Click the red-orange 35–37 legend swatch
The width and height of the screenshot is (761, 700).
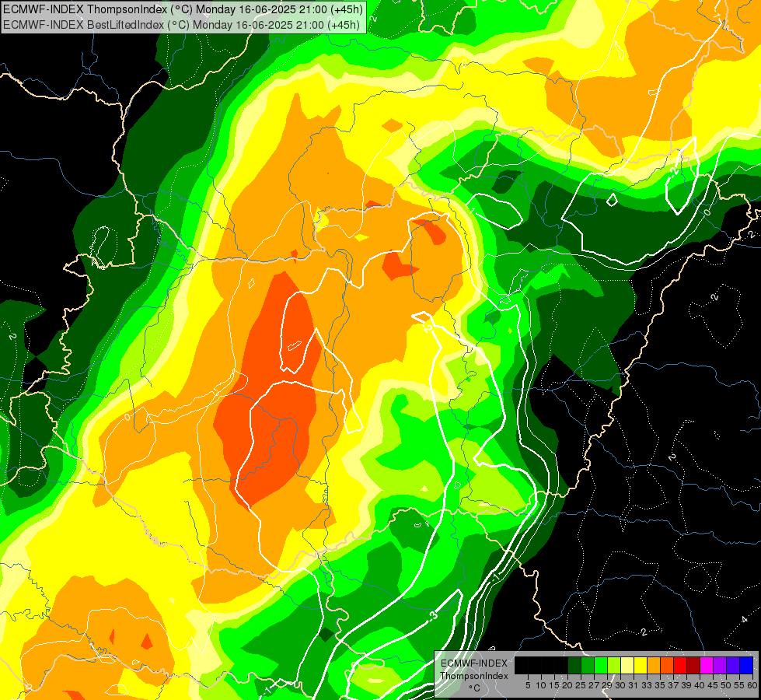[667, 665]
